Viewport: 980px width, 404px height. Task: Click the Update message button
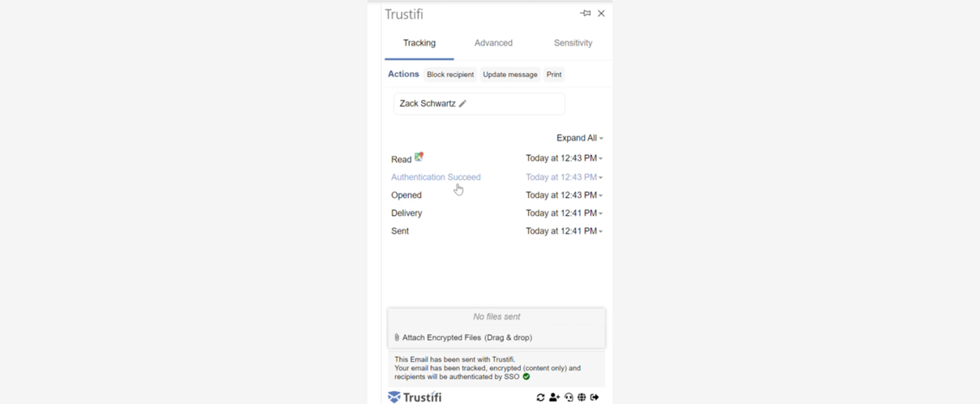point(510,75)
